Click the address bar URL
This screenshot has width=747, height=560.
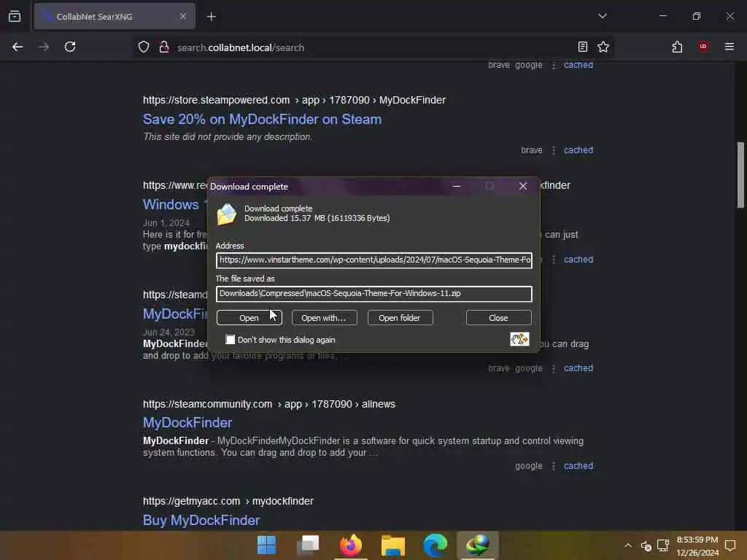tap(241, 47)
